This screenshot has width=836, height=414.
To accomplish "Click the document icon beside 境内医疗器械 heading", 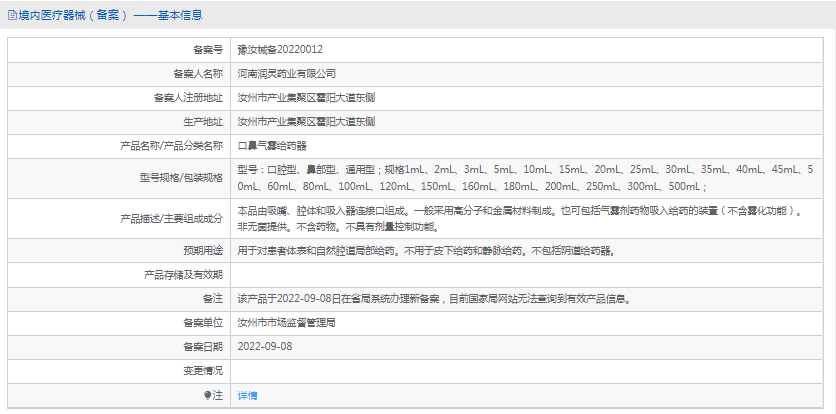I will tap(12, 15).
